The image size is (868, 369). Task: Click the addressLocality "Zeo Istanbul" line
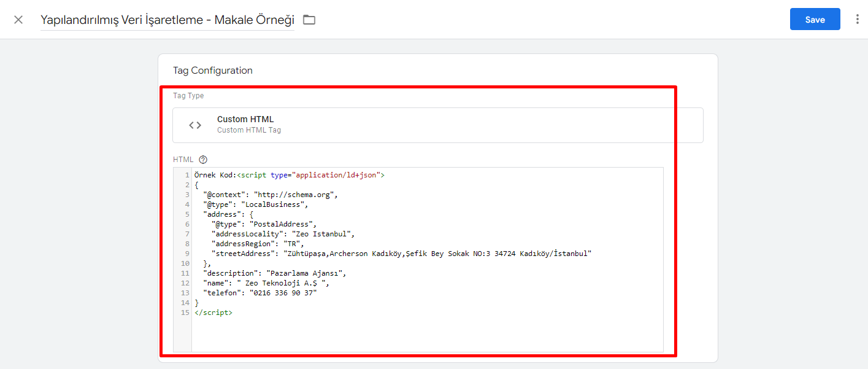(x=283, y=234)
